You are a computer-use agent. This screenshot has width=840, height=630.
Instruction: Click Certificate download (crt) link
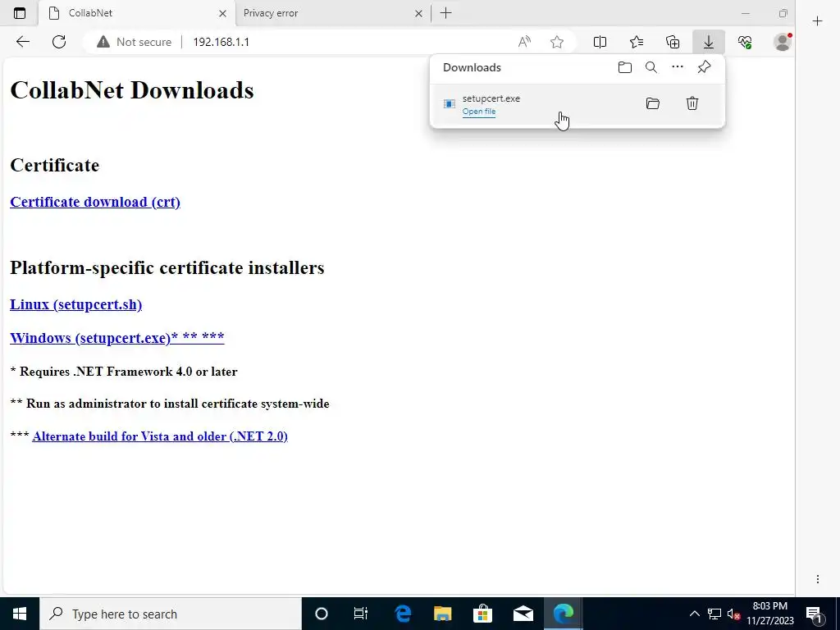95,202
